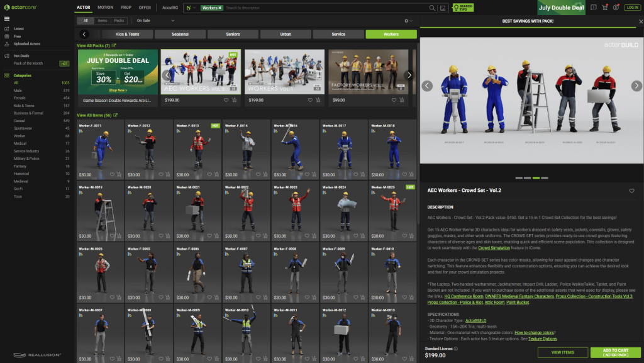Image resolution: width=644 pixels, height=363 pixels.
Task: Open the Crowd Simulation link
Action: [x=494, y=248]
